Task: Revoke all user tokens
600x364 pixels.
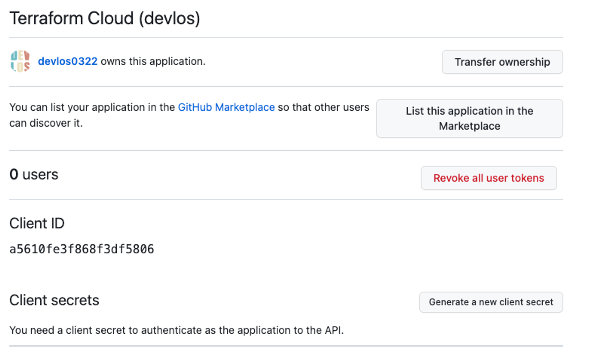Action: point(488,178)
